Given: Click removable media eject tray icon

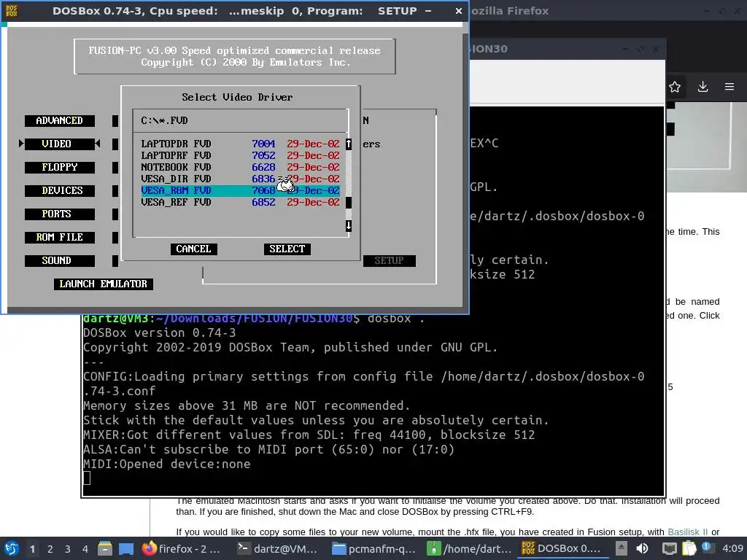Looking at the screenshot, I should [622, 548].
